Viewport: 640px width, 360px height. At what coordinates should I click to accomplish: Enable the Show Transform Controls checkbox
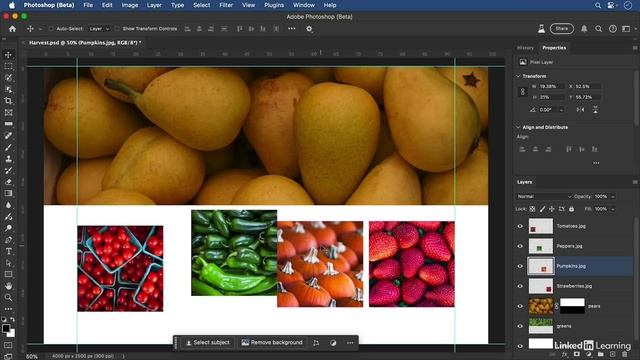coord(117,29)
